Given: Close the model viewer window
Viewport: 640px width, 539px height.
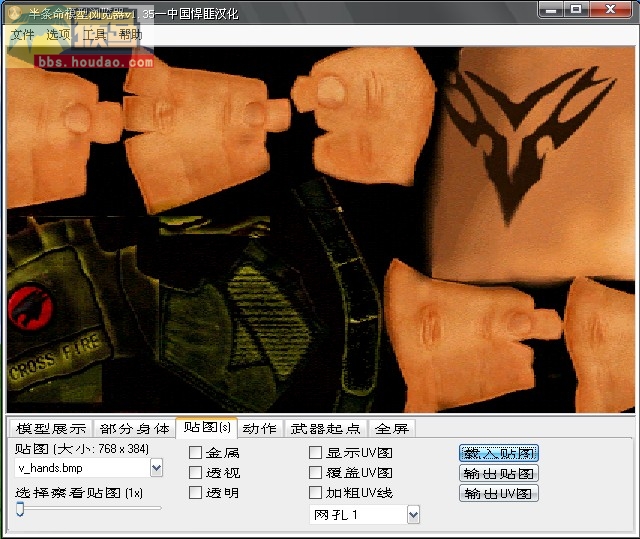Looking at the screenshot, I should (610, 10).
